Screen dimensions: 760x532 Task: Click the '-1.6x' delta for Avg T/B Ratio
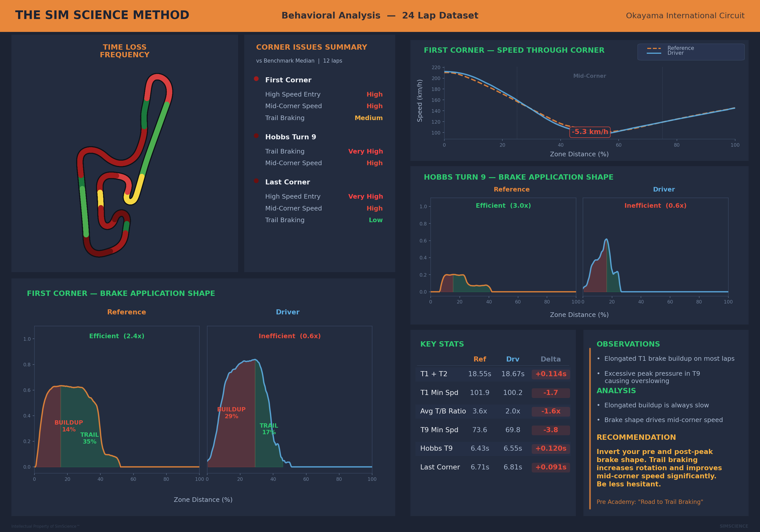[551, 411]
